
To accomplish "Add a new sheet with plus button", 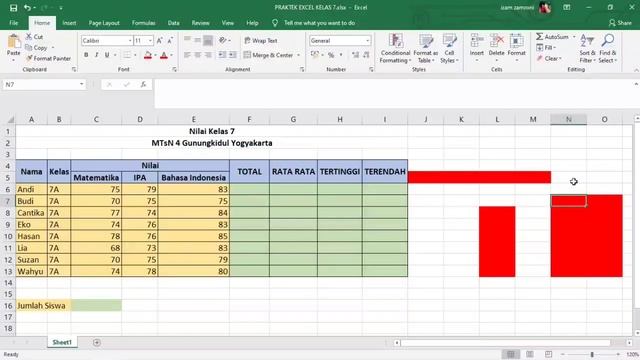I will click(x=97, y=342).
